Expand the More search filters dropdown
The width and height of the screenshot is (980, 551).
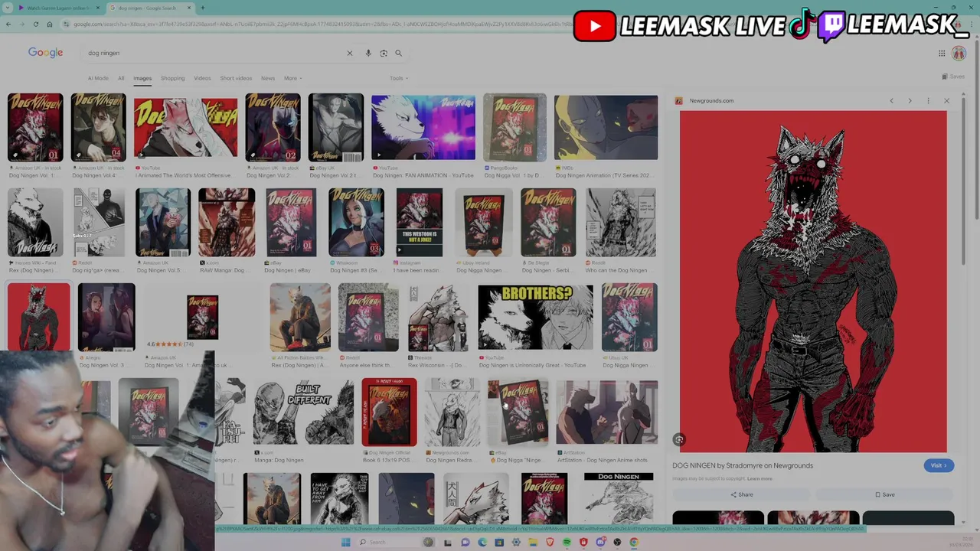point(292,78)
